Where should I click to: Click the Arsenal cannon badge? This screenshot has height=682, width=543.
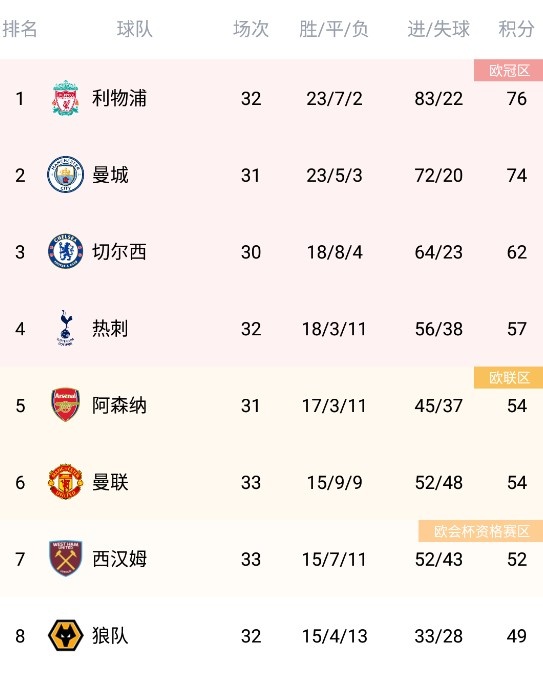click(x=65, y=405)
